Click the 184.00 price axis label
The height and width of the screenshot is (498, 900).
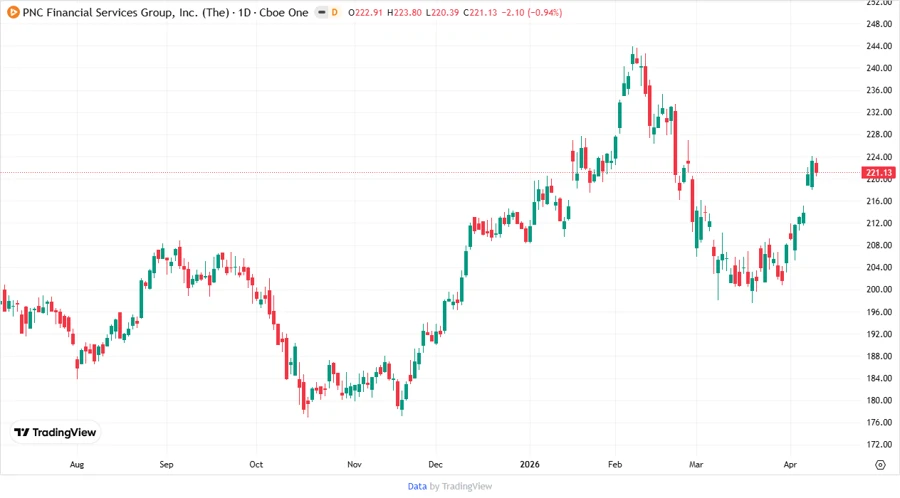coord(879,378)
